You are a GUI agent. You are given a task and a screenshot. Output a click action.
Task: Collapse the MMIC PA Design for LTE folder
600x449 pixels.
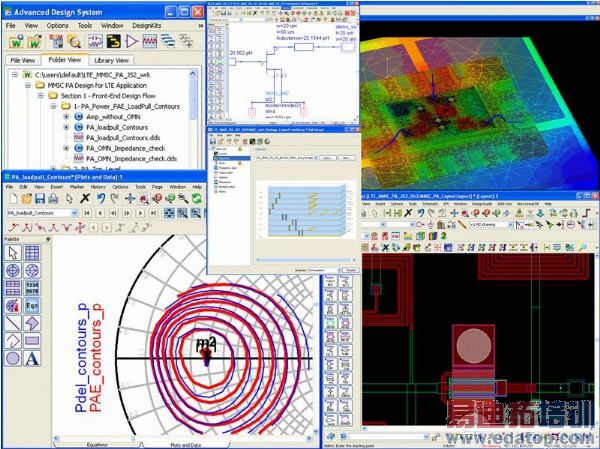point(28,85)
